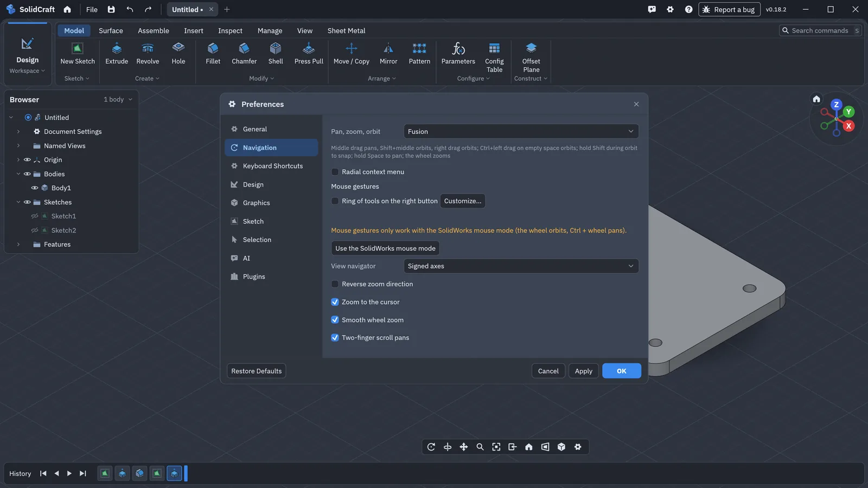Switch to the Surface ribbon tab
Image resolution: width=868 pixels, height=488 pixels.
click(111, 31)
